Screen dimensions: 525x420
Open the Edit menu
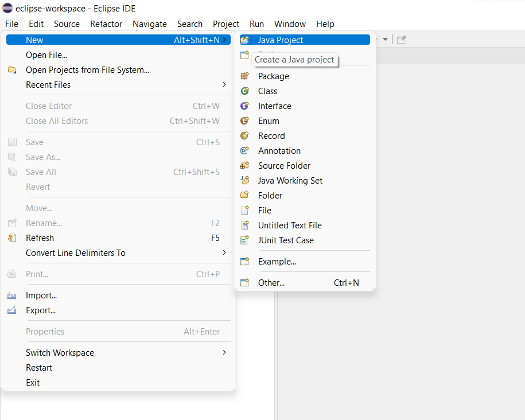pos(36,24)
